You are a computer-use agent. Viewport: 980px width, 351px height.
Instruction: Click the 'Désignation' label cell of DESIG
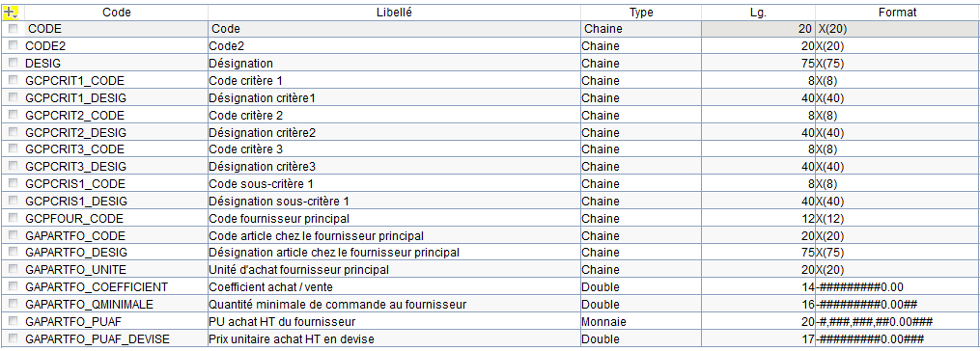[x=394, y=63]
